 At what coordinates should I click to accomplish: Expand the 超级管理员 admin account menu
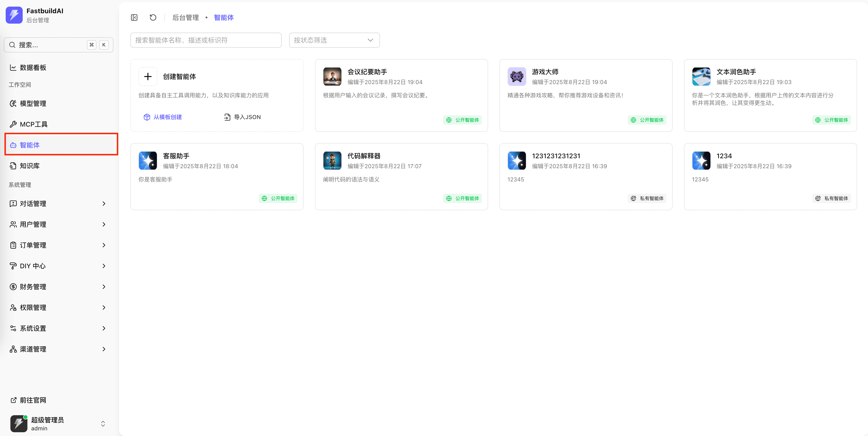click(58, 423)
